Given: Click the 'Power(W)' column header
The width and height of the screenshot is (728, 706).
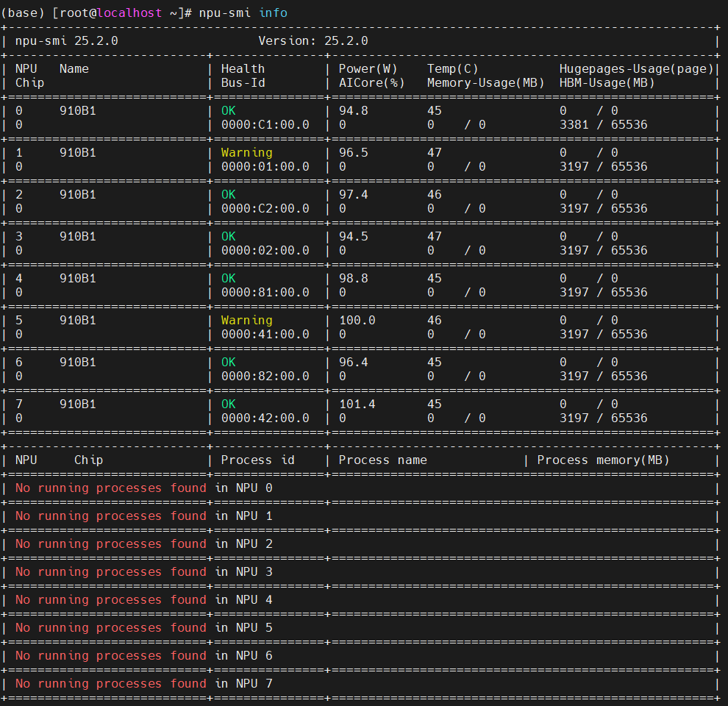Looking at the screenshot, I should pyautogui.click(x=368, y=68).
